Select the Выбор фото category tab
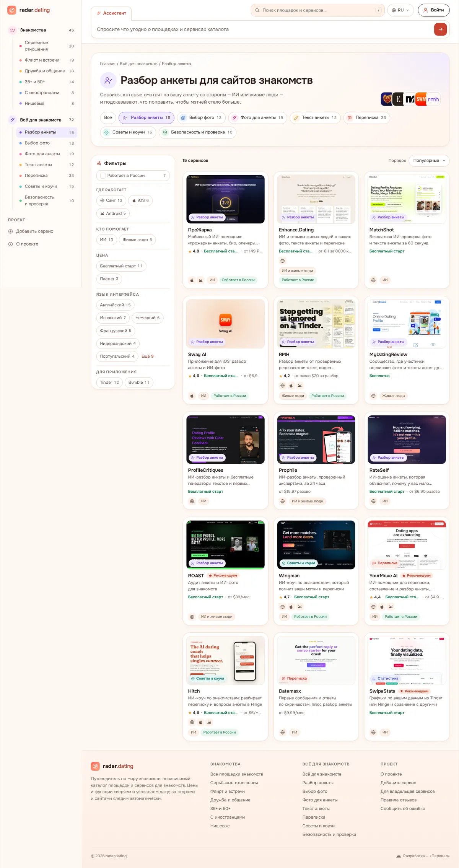 click(x=201, y=118)
